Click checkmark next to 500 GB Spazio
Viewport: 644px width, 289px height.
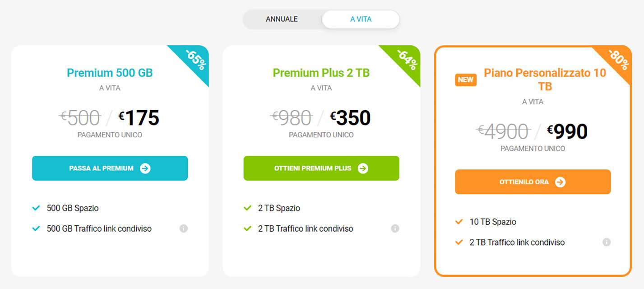click(36, 208)
